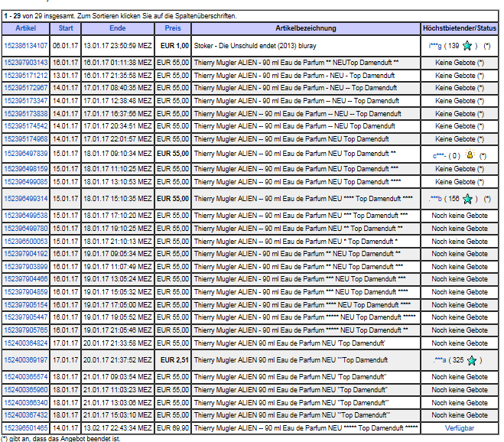
Task: Select end time '13.01.17 23:50:59 MEZ'
Action: 117,46
